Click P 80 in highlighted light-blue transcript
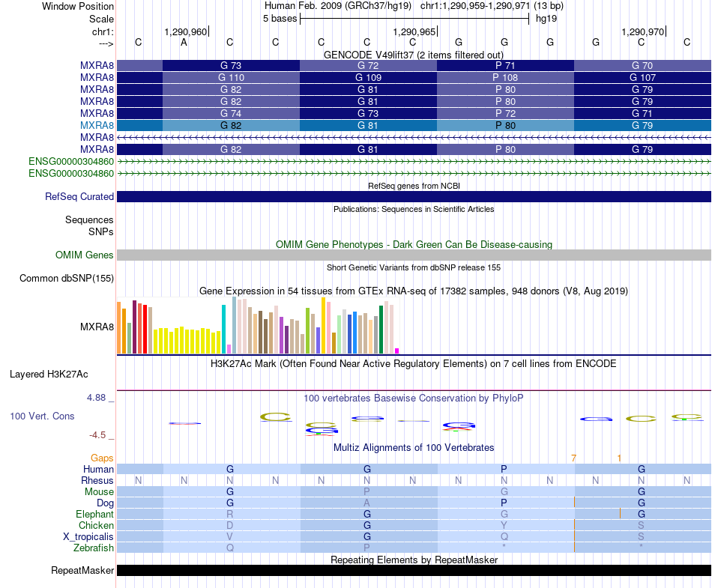Viewport: 712px width, 588px height. click(505, 125)
